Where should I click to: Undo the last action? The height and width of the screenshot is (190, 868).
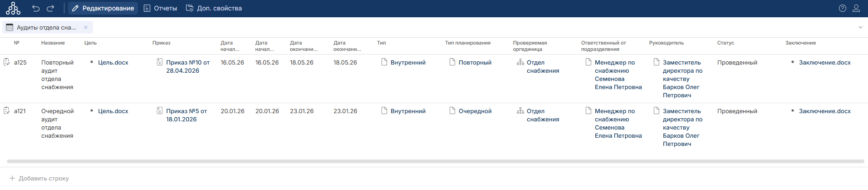click(x=36, y=8)
